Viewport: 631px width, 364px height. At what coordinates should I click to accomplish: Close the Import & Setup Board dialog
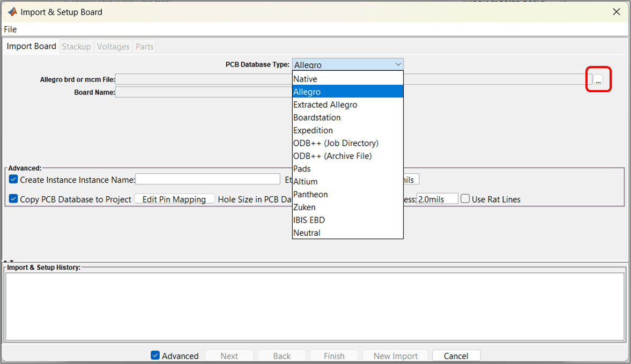click(x=616, y=12)
